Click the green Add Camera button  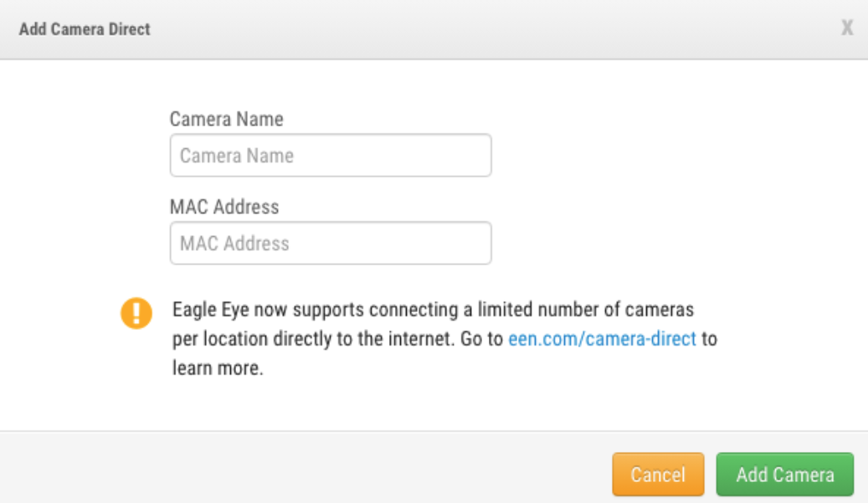(x=784, y=475)
